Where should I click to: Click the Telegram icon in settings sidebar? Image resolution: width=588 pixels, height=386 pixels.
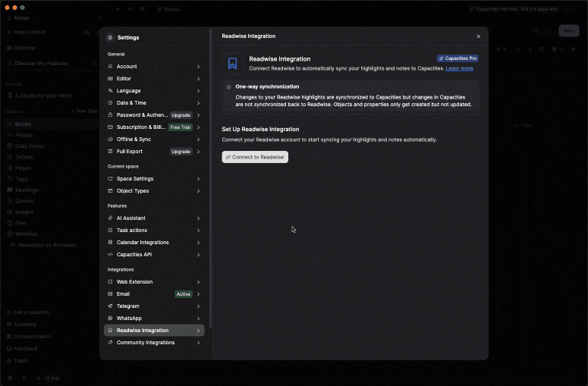[x=110, y=306]
